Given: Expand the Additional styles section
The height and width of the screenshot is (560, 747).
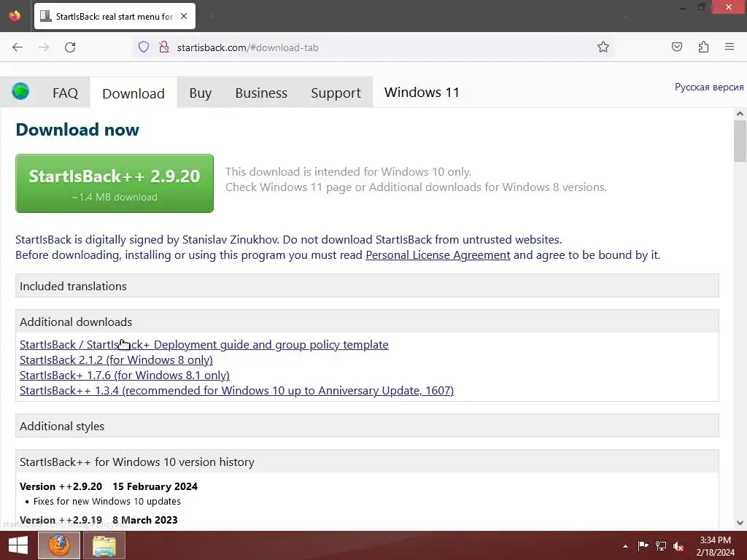Looking at the screenshot, I should 367,426.
